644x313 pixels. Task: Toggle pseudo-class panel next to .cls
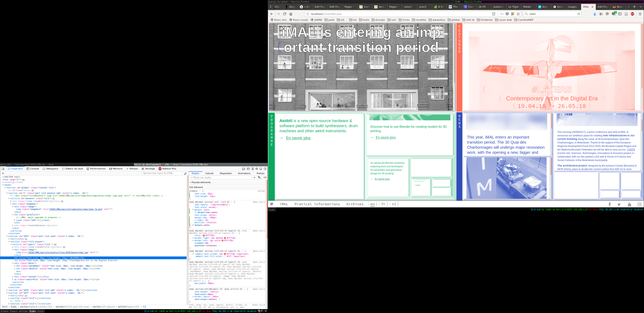259,177
